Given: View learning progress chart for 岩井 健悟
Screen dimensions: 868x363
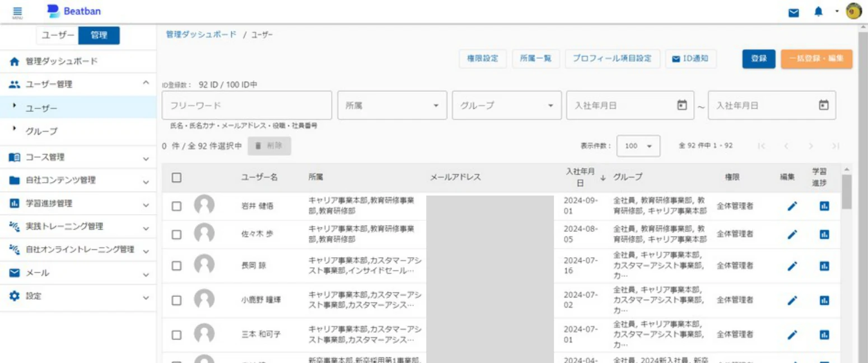Looking at the screenshot, I should tap(824, 206).
